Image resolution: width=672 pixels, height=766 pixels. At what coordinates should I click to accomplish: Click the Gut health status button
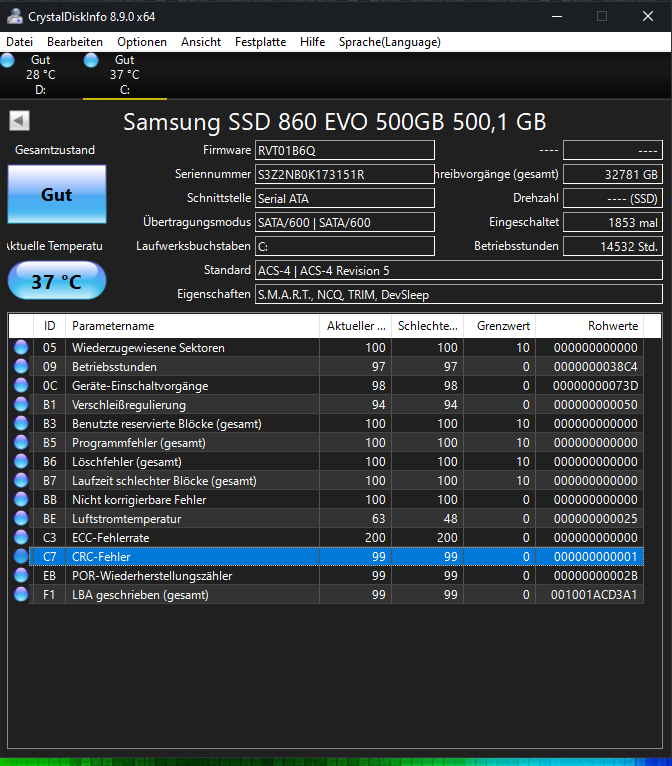point(57,194)
